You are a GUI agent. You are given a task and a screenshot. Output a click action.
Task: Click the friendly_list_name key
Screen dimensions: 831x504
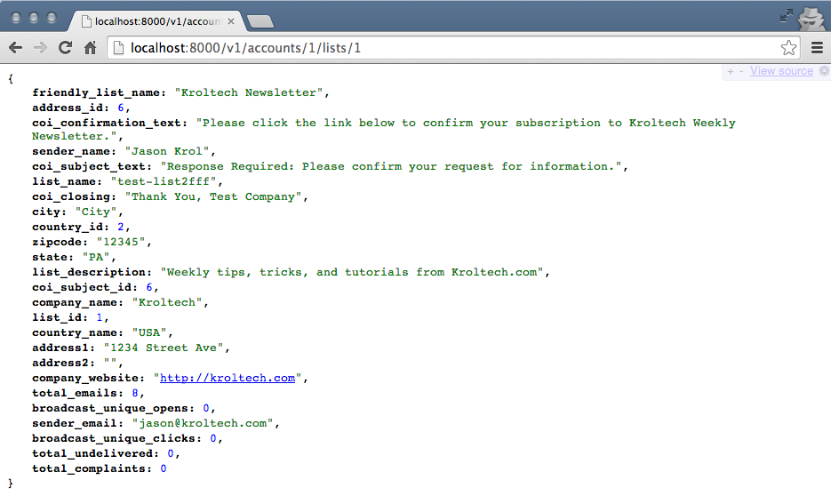[96, 92]
